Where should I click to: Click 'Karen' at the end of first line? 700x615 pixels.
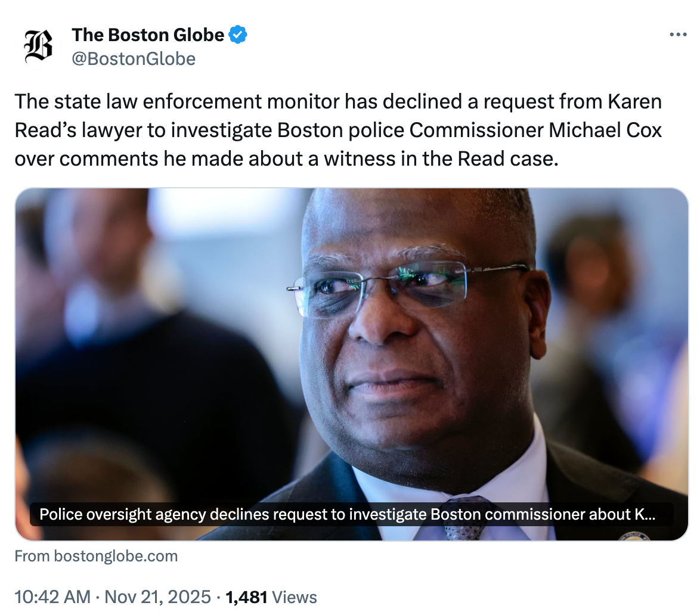tap(634, 102)
